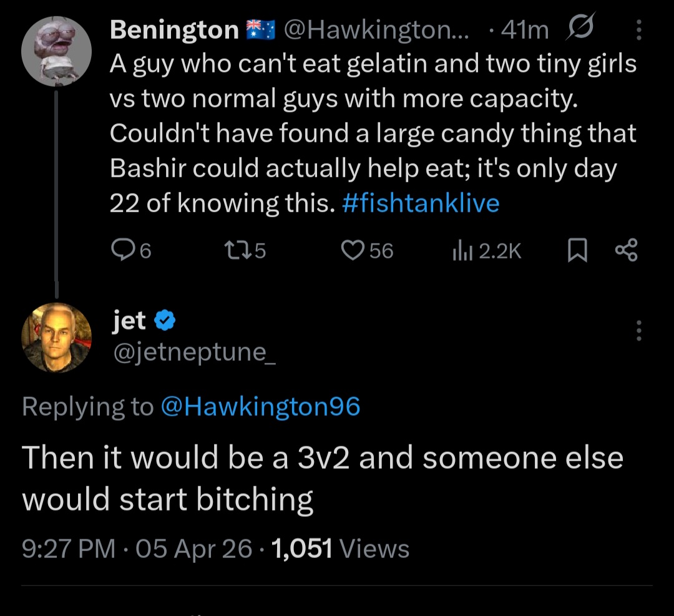The height and width of the screenshot is (616, 674).
Task: Follow the @Hawkington96 mention link
Action: click(260, 407)
